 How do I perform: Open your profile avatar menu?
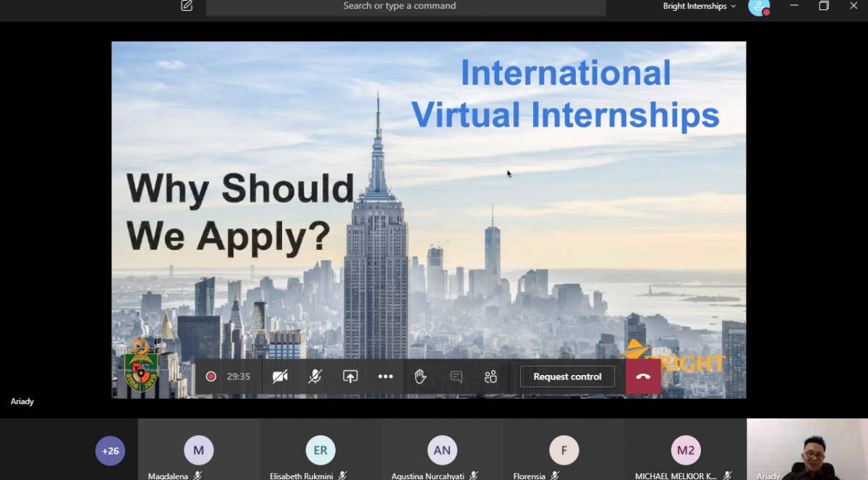[759, 8]
